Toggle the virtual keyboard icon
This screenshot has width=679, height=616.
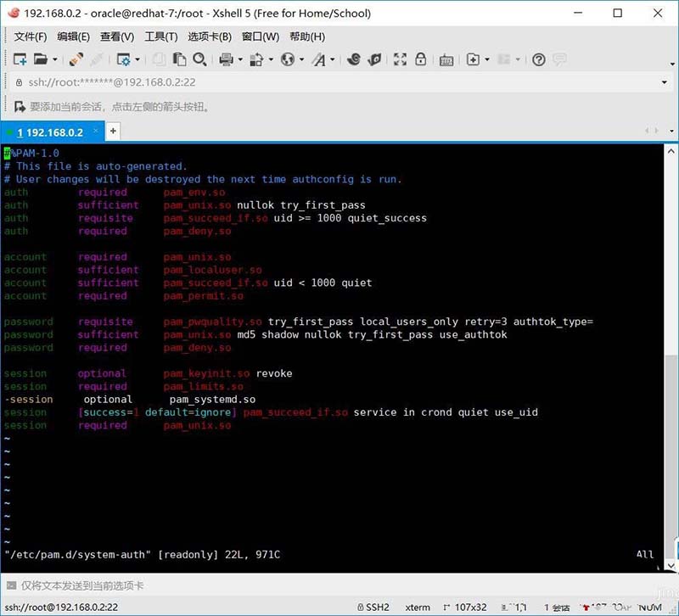446,60
